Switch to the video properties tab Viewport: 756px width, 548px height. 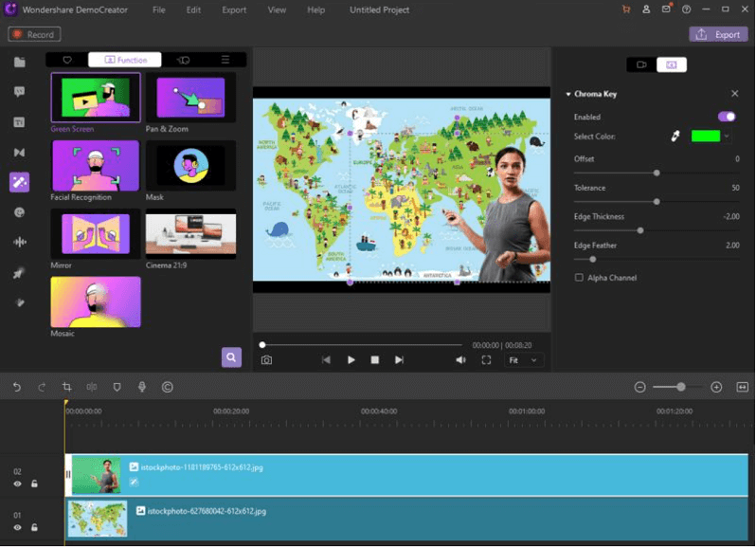click(x=641, y=64)
